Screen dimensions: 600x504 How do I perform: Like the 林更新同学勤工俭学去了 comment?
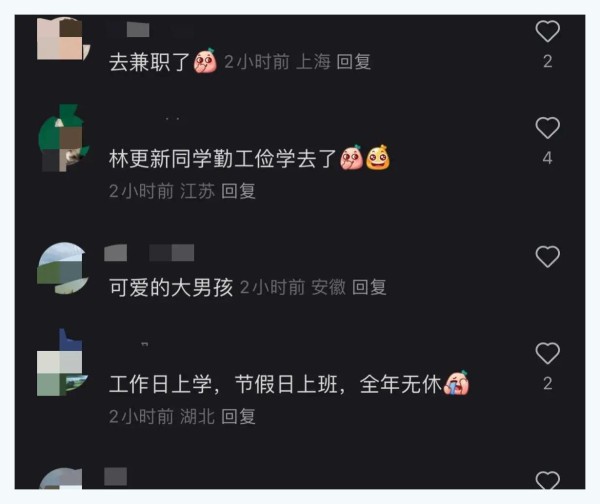pyautogui.click(x=548, y=127)
